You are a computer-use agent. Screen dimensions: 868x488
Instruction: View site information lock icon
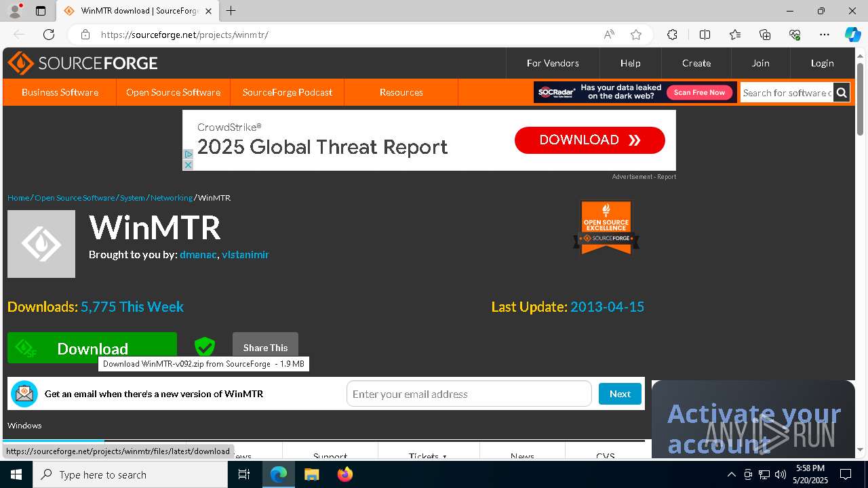click(85, 35)
